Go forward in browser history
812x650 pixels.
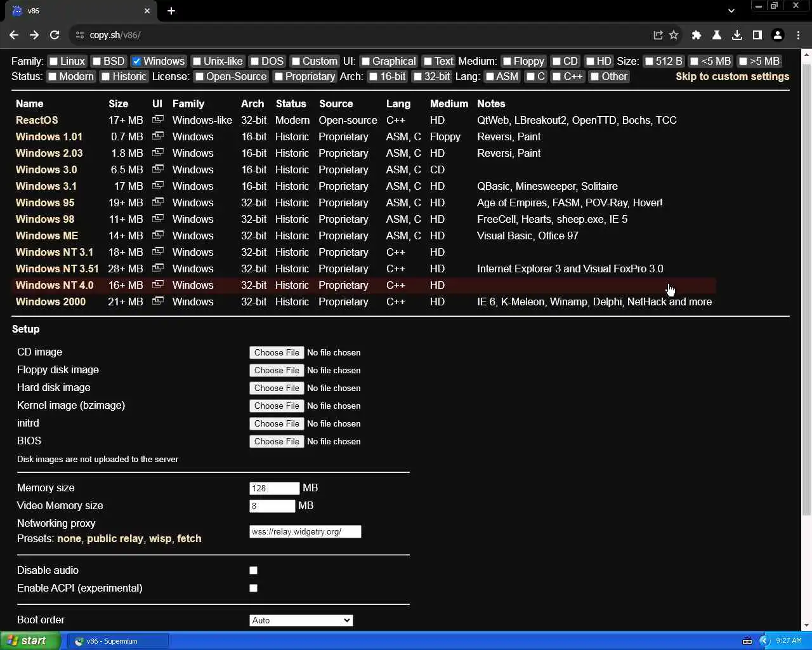(x=34, y=35)
